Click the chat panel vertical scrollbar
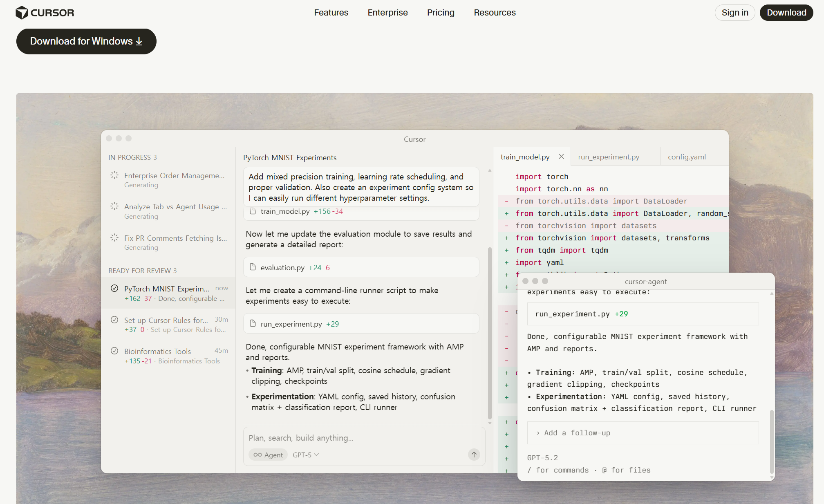This screenshot has height=504, width=824. pyautogui.click(x=490, y=333)
